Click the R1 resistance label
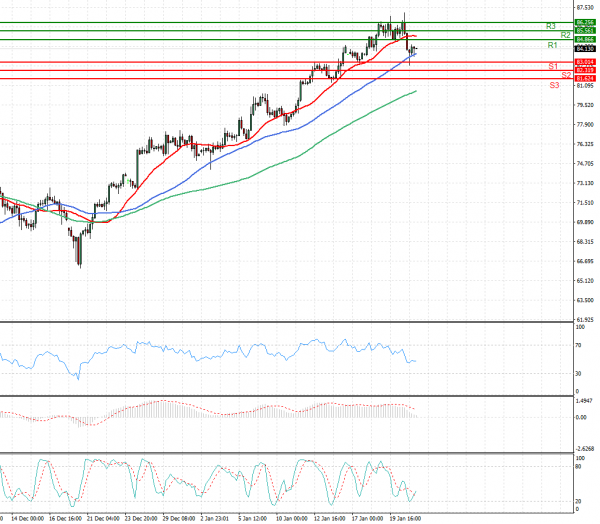 pyautogui.click(x=553, y=45)
